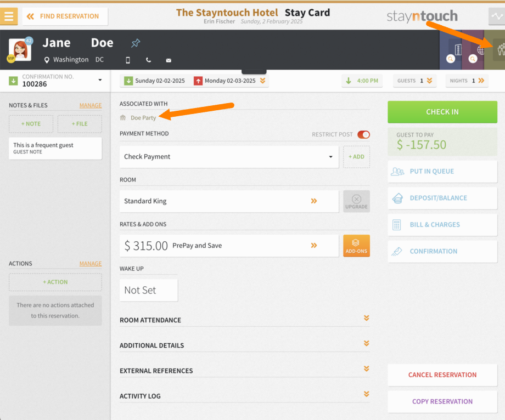The width and height of the screenshot is (505, 420).
Task: Open the dashboard activity graph icon
Action: tap(497, 16)
